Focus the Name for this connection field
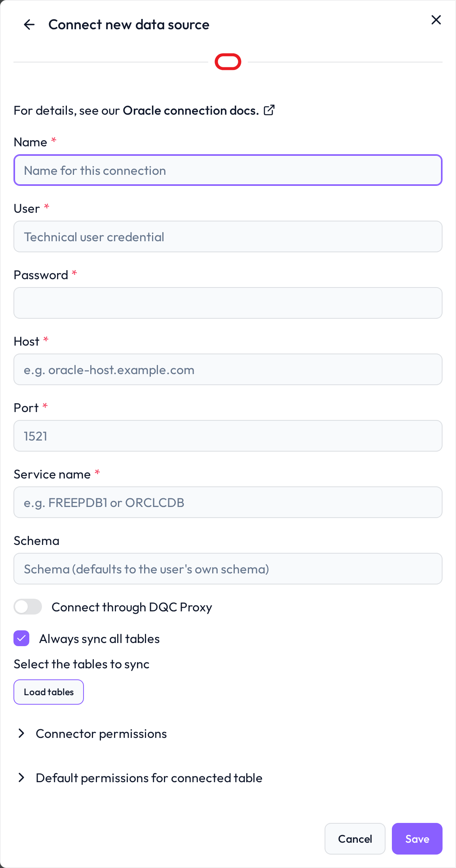456x868 pixels. [x=228, y=170]
